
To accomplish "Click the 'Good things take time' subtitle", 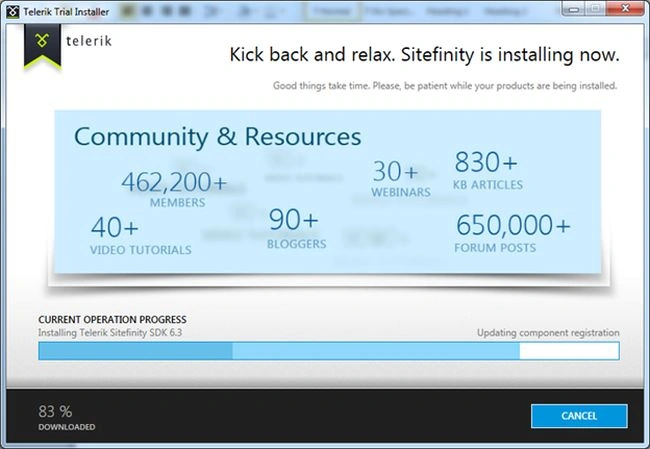I will tap(445, 86).
